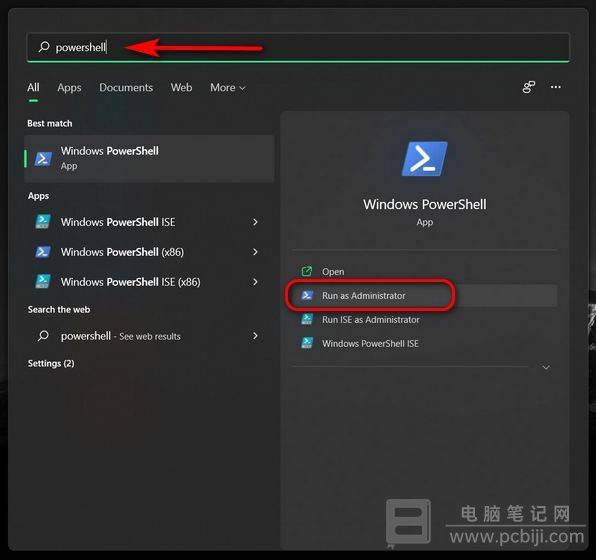This screenshot has width=596, height=560.
Task: Click the Open action icon
Action: click(307, 271)
